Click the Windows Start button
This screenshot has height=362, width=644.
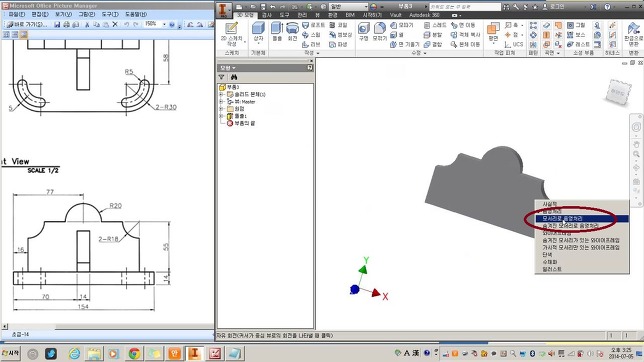coord(11,353)
